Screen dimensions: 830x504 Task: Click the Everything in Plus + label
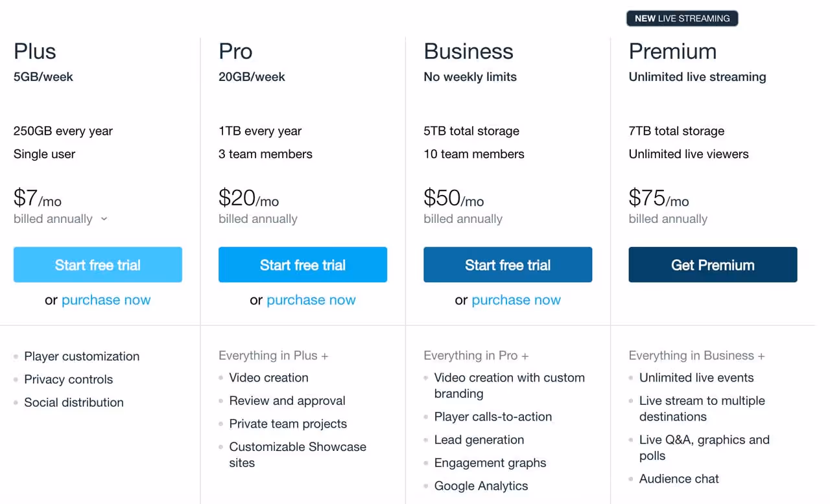click(x=273, y=356)
